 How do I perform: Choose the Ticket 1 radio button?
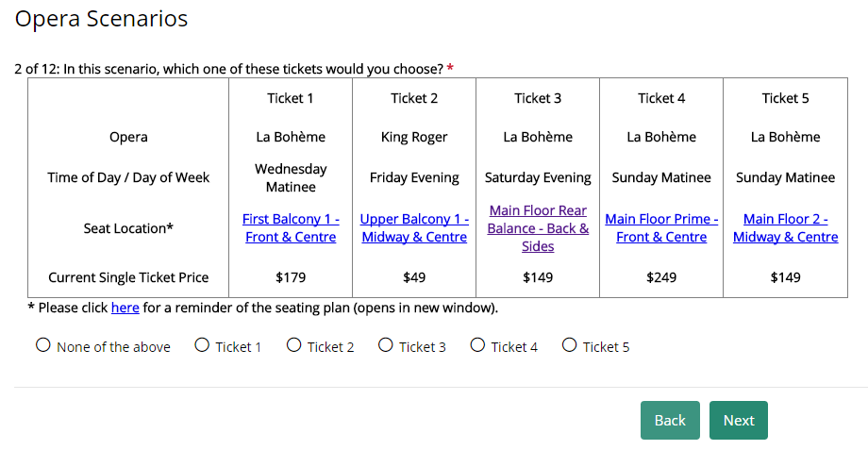(202, 345)
